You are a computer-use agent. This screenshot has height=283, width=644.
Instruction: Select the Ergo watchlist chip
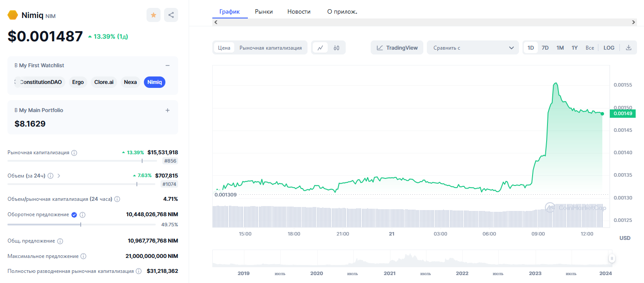point(78,82)
